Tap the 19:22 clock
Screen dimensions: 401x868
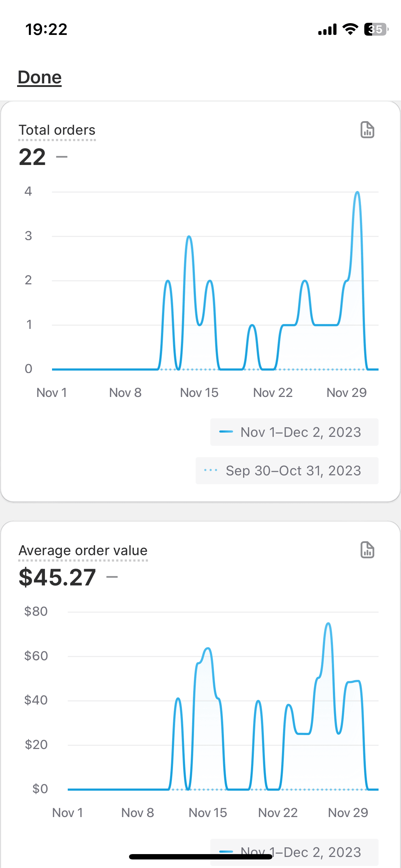click(46, 29)
